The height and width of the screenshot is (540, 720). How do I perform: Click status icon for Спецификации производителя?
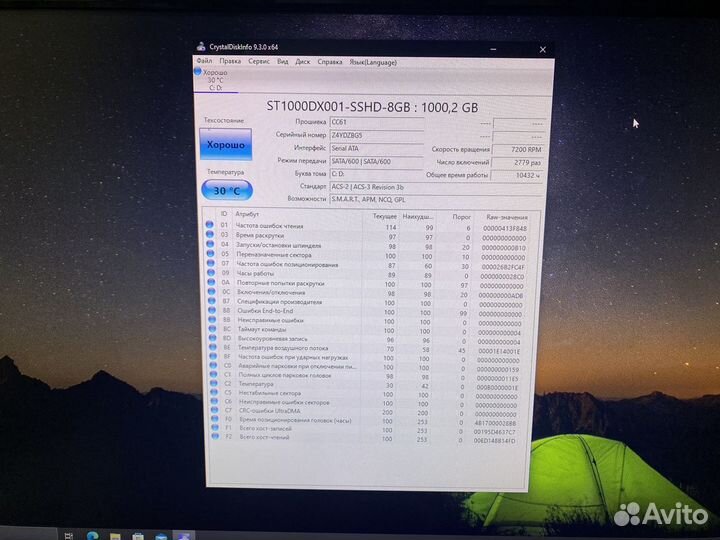point(212,301)
